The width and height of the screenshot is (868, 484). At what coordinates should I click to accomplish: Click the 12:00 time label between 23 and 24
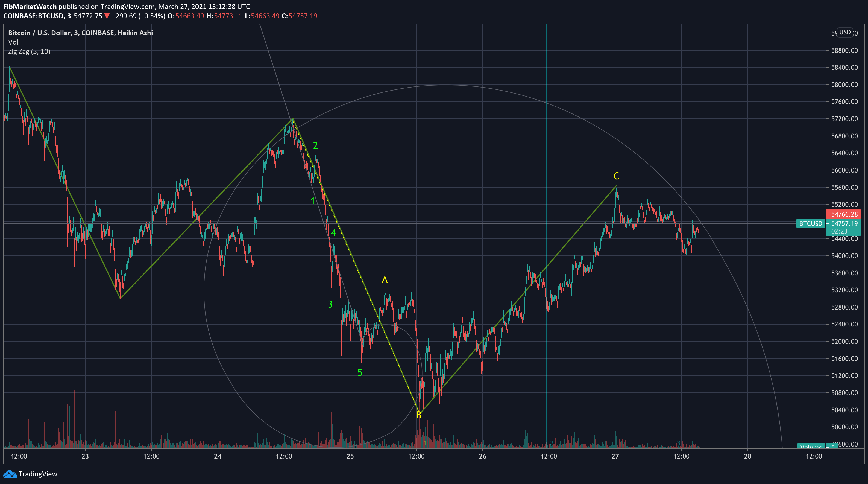pyautogui.click(x=151, y=456)
